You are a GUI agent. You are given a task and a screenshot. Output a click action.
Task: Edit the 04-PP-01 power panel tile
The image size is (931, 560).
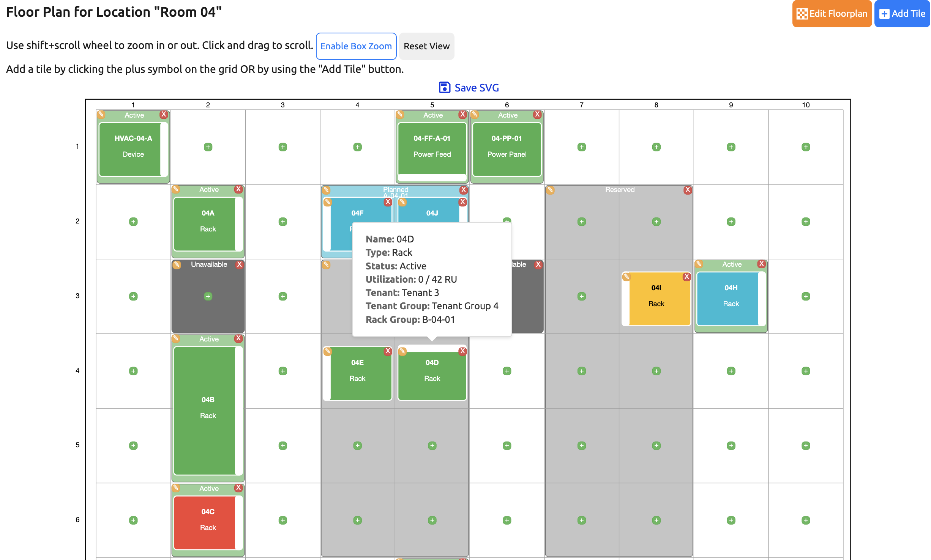tap(475, 115)
